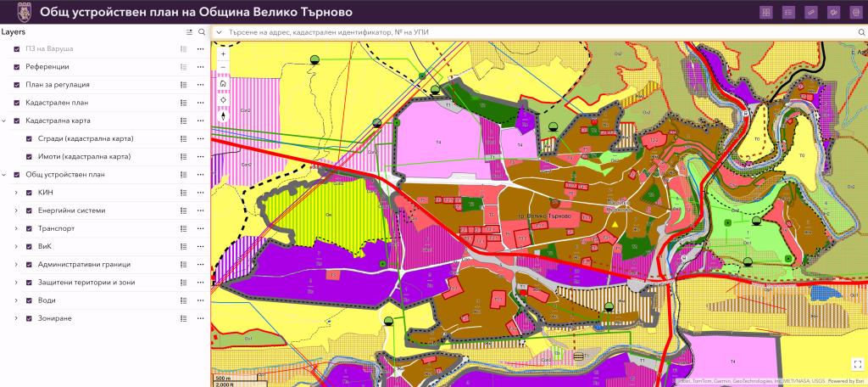
Task: Show legend for Транспорт layer
Action: coord(184,228)
